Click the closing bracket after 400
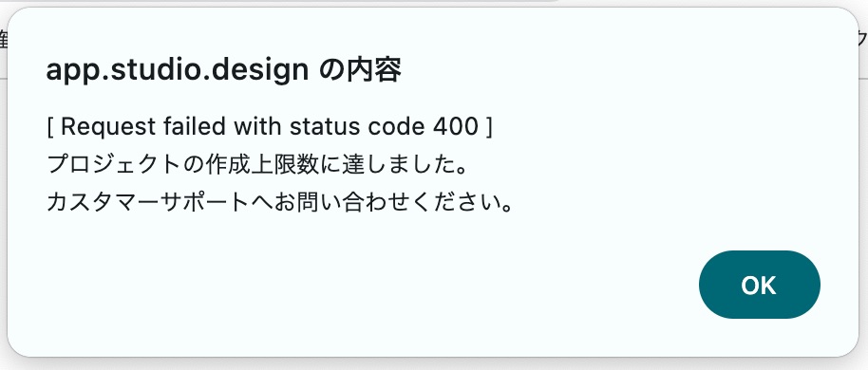The width and height of the screenshot is (868, 370). point(489,128)
